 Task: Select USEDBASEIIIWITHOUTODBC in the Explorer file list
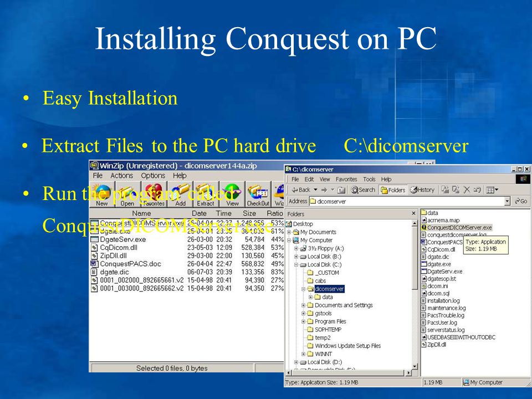(461, 337)
